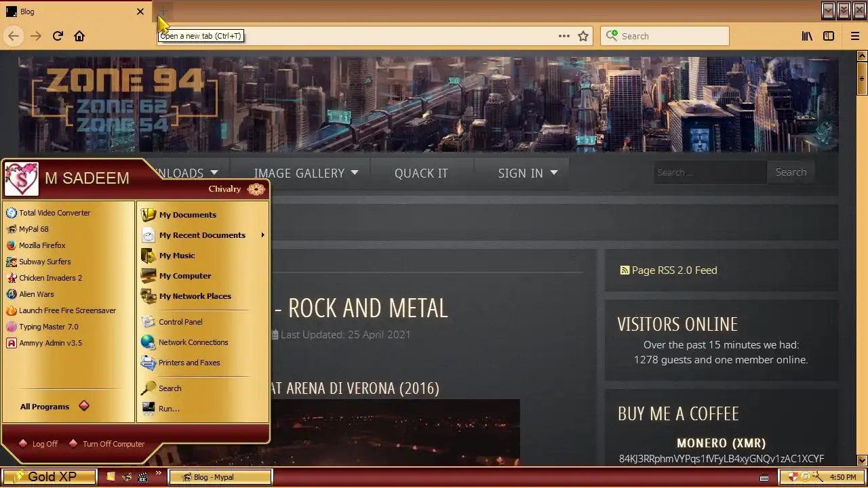Focus the browser search box
The height and width of the screenshot is (488, 868).
(x=665, y=36)
